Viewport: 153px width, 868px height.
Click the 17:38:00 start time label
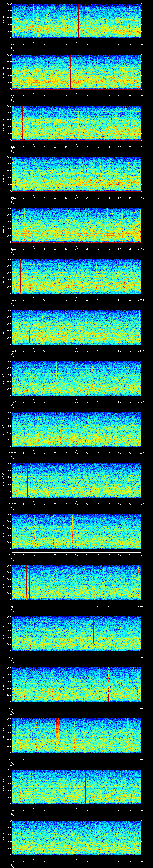coord(12,402)
